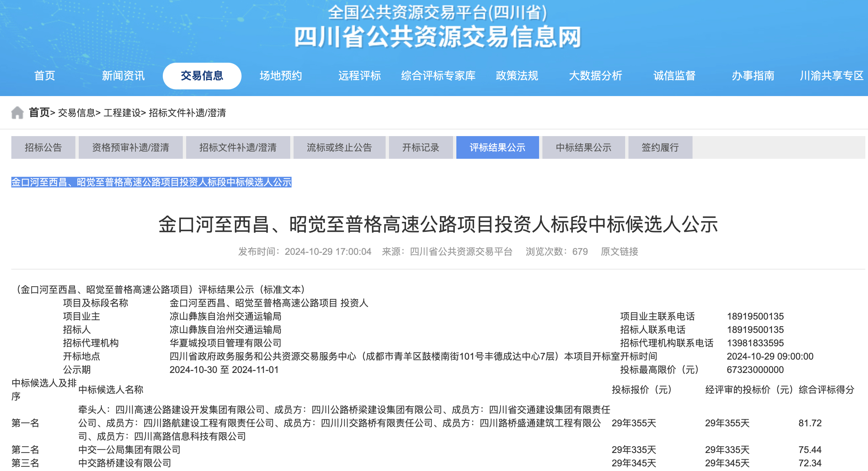This screenshot has height=471, width=868.
Task: Select 交易信息 navigation item
Action: (202, 76)
